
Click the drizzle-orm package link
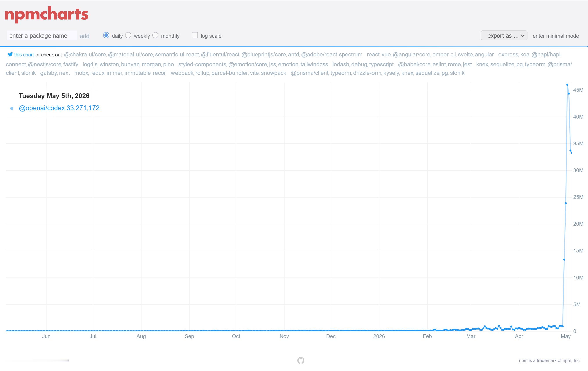click(x=367, y=73)
